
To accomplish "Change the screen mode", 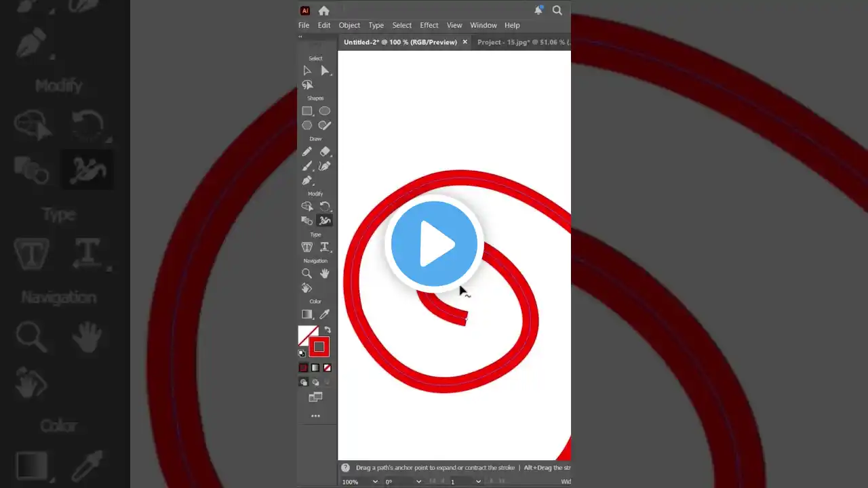I will pos(315,397).
